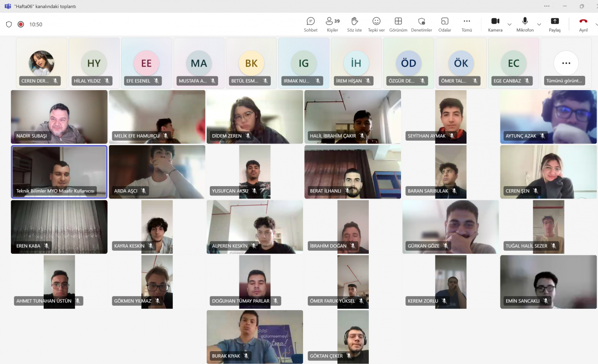Expand the microphone options dropdown arrow

tap(539, 24)
